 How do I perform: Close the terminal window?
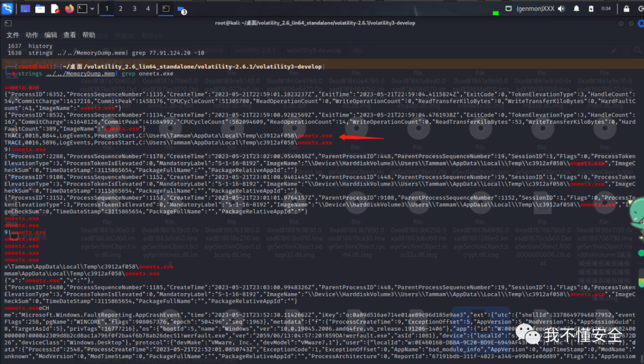(x=640, y=23)
